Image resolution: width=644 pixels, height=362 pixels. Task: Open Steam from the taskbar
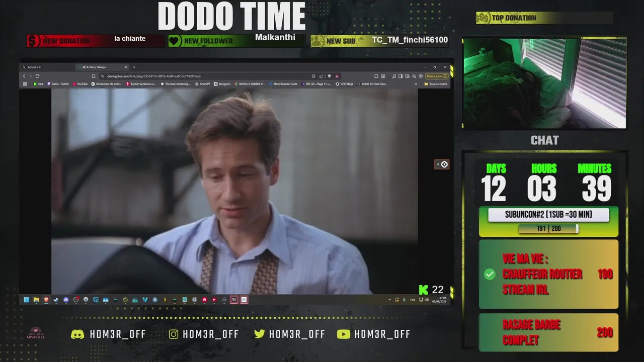56,300
